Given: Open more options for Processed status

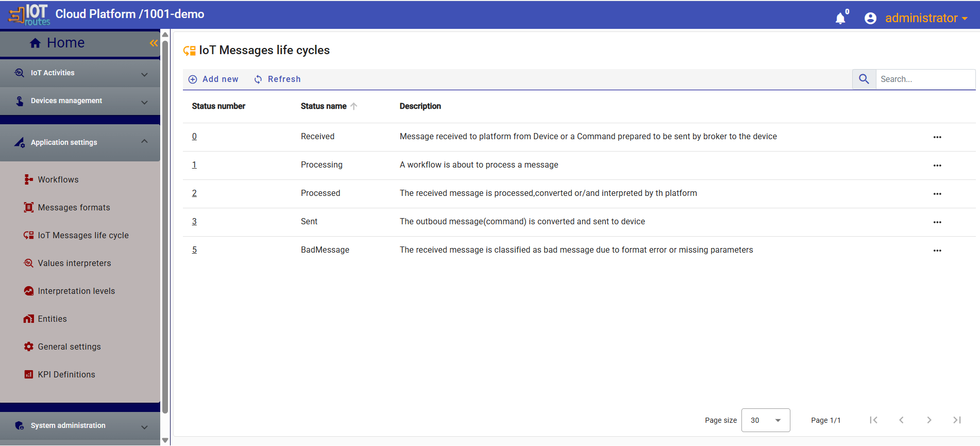Looking at the screenshot, I should point(937,194).
